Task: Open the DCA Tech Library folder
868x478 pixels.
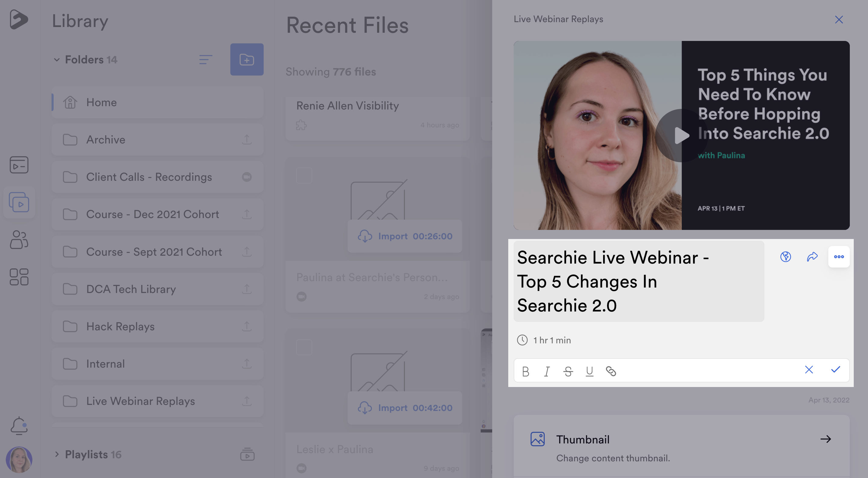Action: tap(157, 289)
